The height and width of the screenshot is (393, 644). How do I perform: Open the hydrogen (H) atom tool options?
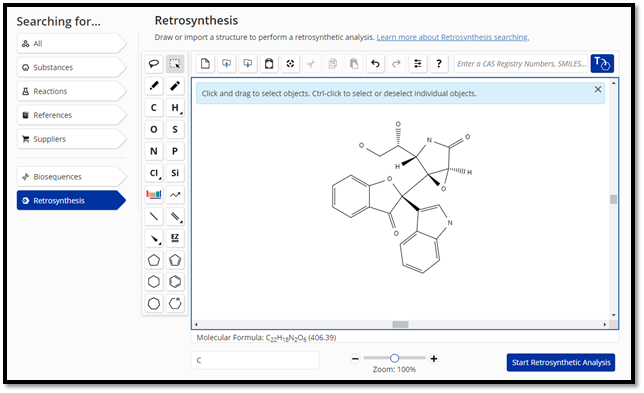pos(175,108)
